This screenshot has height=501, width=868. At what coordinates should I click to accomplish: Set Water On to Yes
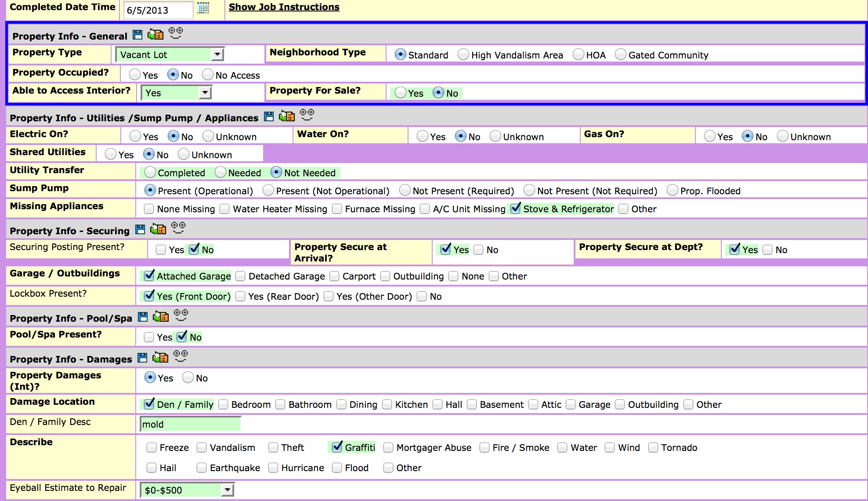[x=423, y=136]
